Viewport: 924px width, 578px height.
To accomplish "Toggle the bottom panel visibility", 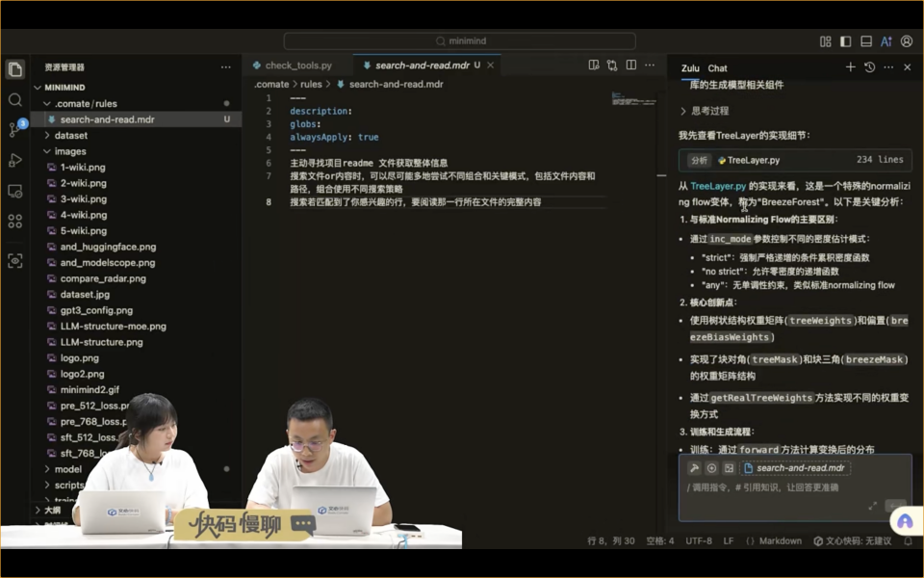I will 866,41.
